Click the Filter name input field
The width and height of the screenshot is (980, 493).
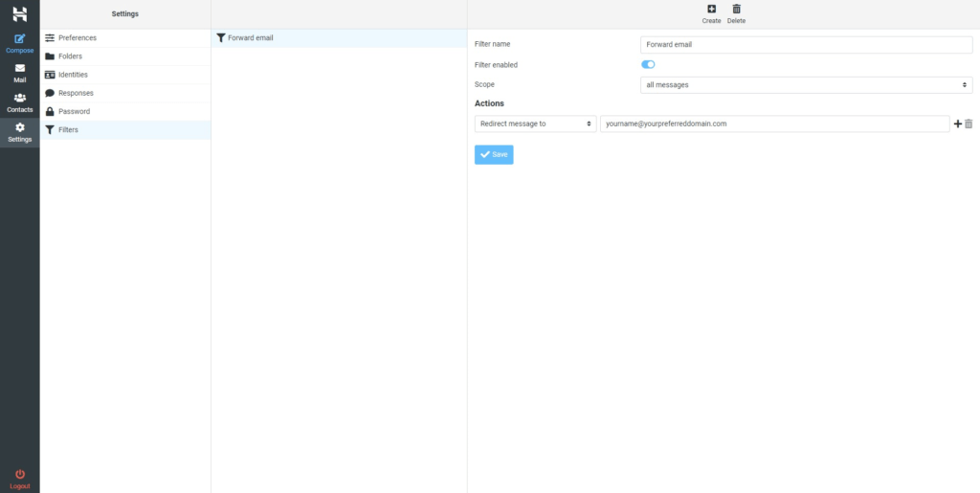click(806, 45)
